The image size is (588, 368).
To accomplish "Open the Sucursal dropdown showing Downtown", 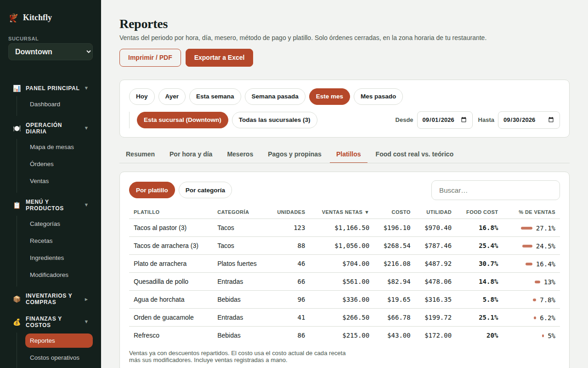I will click(x=51, y=52).
